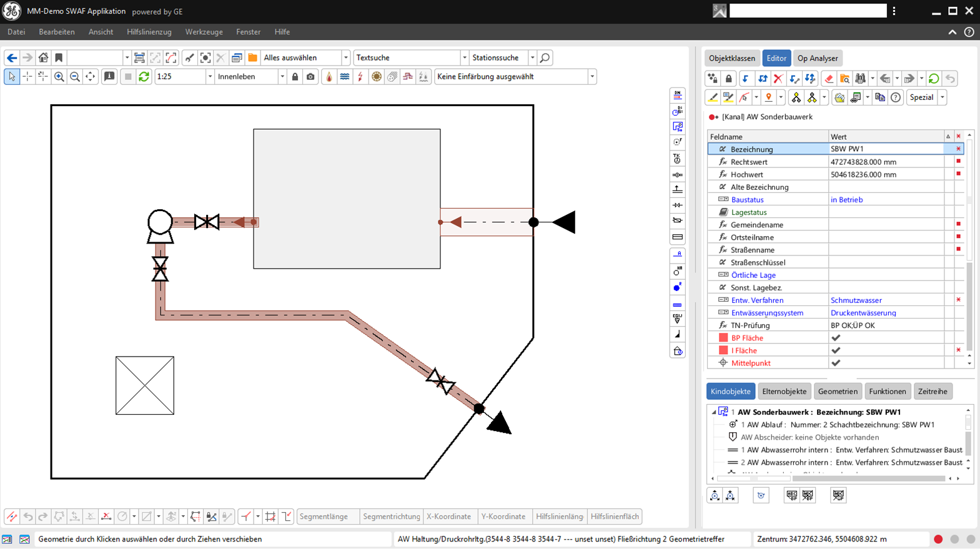
Task: Click the green refresh icon in map toolbar
Action: point(144,77)
